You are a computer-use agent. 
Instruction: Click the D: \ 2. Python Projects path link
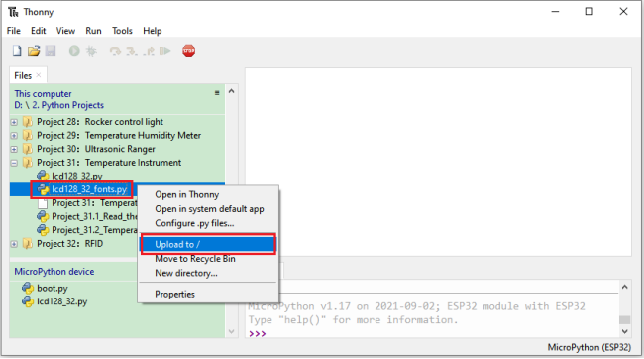coord(58,105)
